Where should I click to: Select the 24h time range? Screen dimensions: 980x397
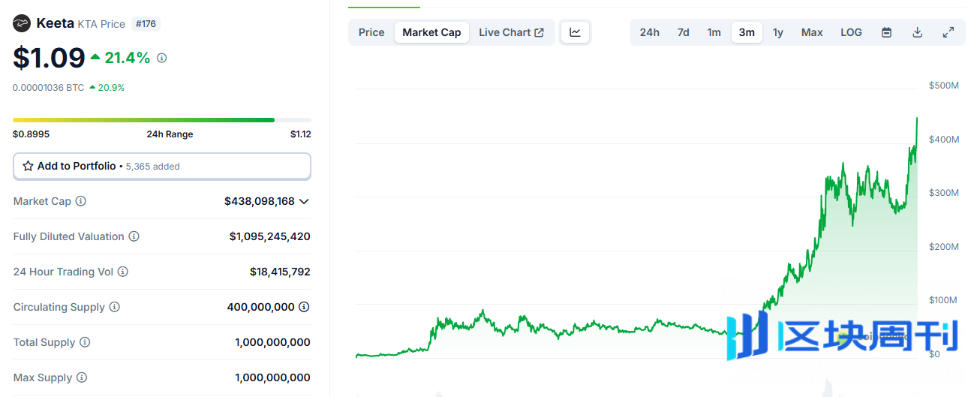pyautogui.click(x=650, y=32)
